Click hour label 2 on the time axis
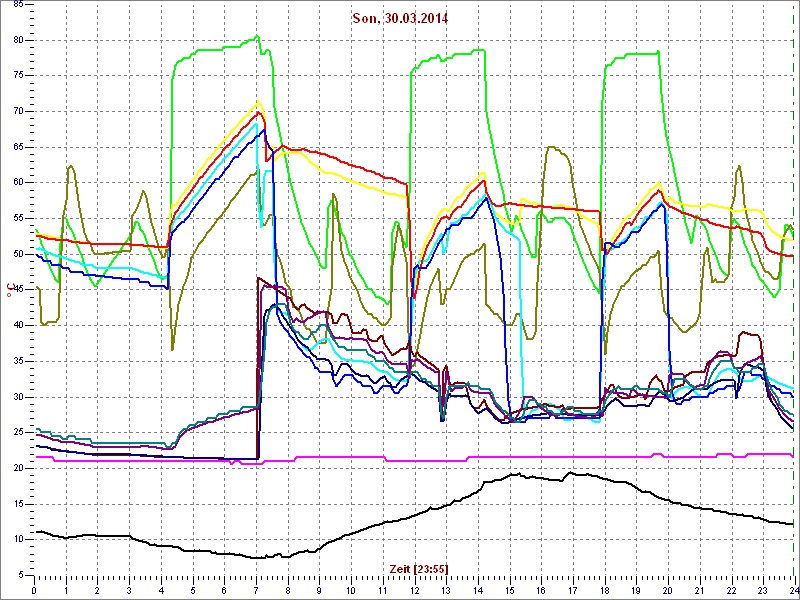 coord(97,591)
